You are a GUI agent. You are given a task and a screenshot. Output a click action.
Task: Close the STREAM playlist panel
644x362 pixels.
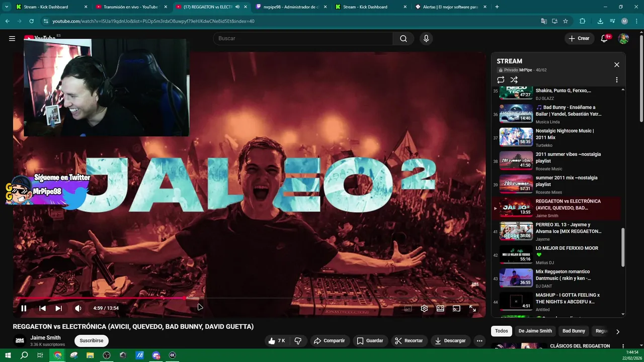click(x=617, y=65)
